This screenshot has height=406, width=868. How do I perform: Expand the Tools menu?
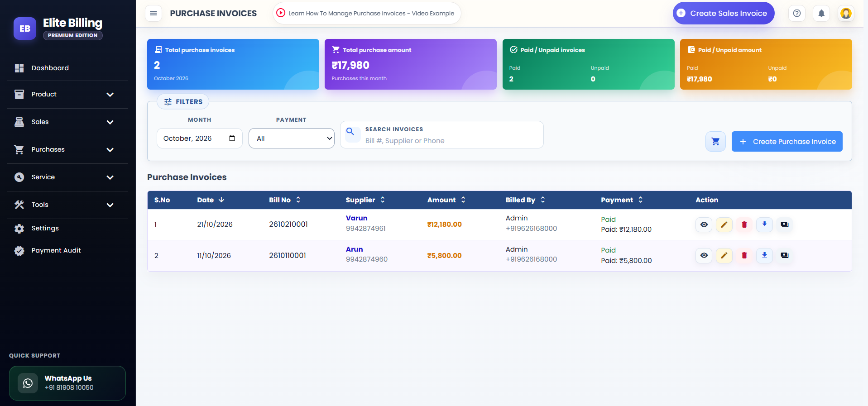tap(67, 205)
